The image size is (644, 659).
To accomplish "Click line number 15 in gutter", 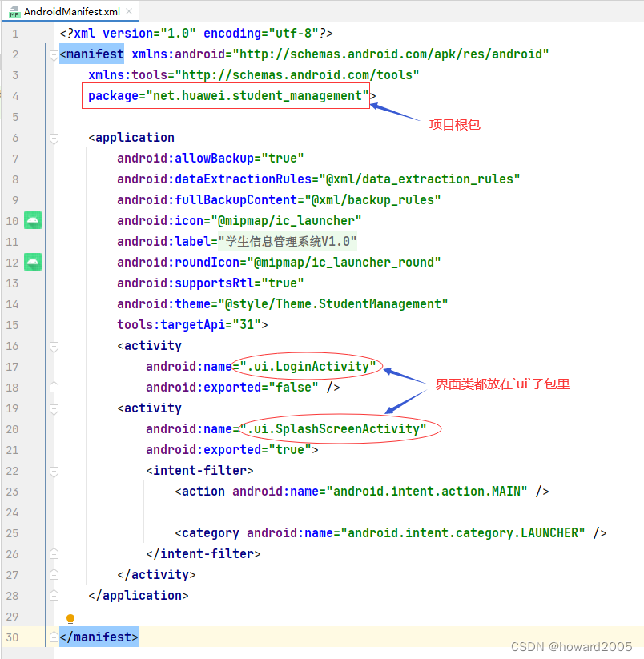I will [12, 325].
